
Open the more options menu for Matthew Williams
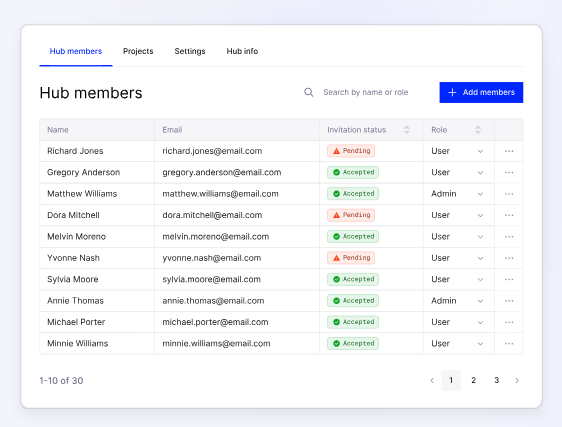tap(509, 194)
